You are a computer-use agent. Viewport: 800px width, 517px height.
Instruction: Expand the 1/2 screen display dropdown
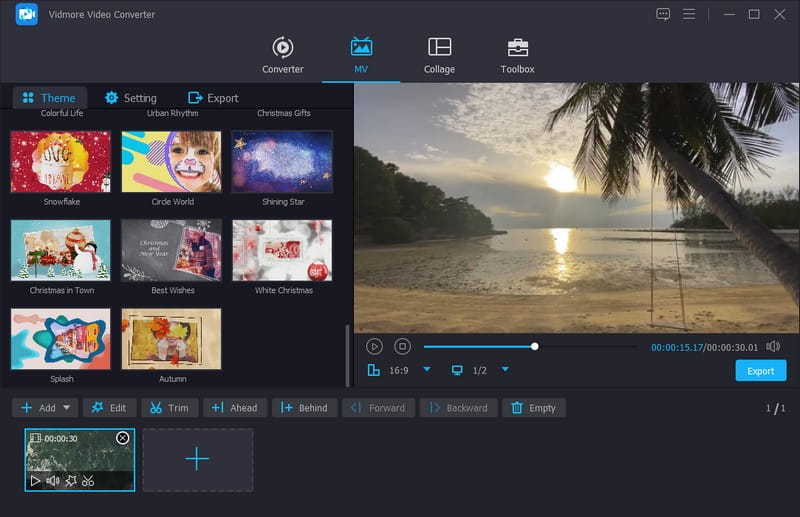(505, 369)
